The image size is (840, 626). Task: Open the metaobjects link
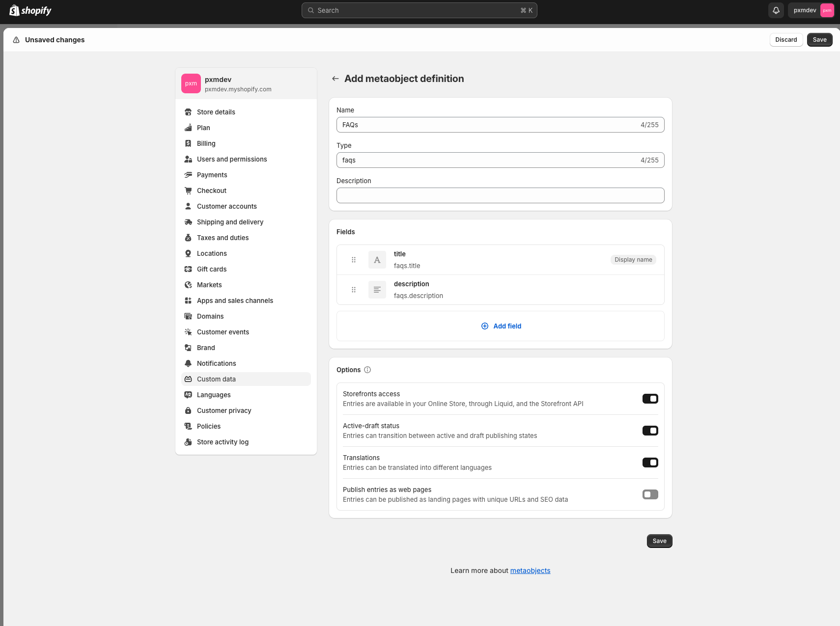pyautogui.click(x=530, y=571)
